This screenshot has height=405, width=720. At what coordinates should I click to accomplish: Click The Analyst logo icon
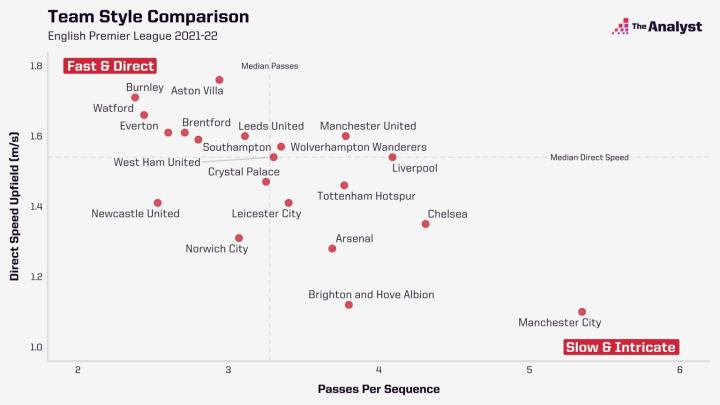(x=620, y=26)
